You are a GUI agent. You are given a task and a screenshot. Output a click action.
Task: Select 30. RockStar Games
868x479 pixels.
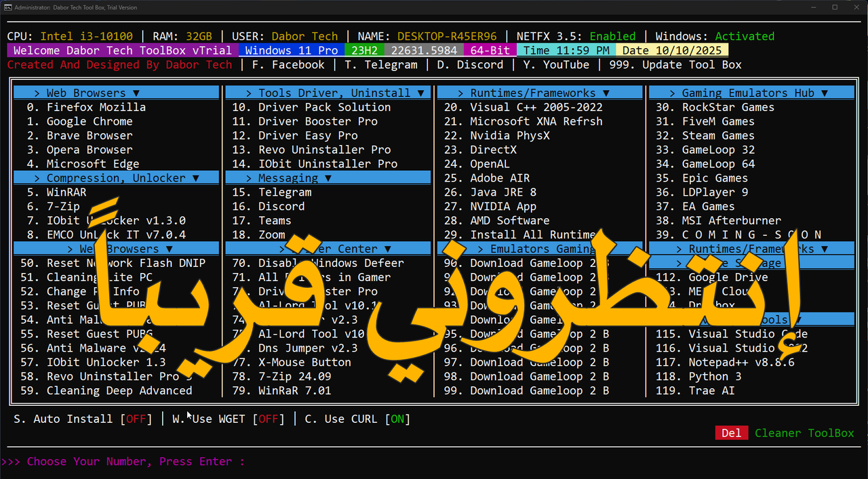coord(715,107)
